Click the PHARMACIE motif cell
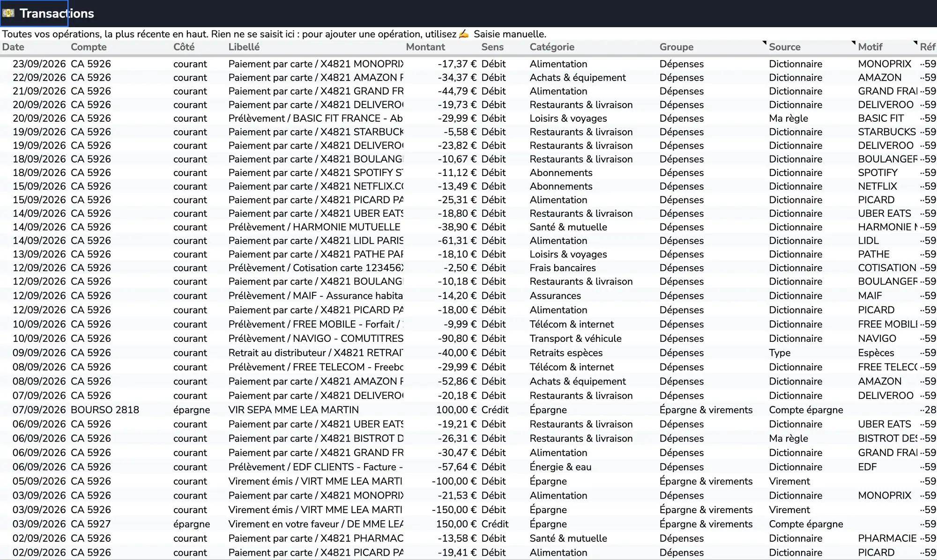The image size is (937, 560). click(887, 538)
